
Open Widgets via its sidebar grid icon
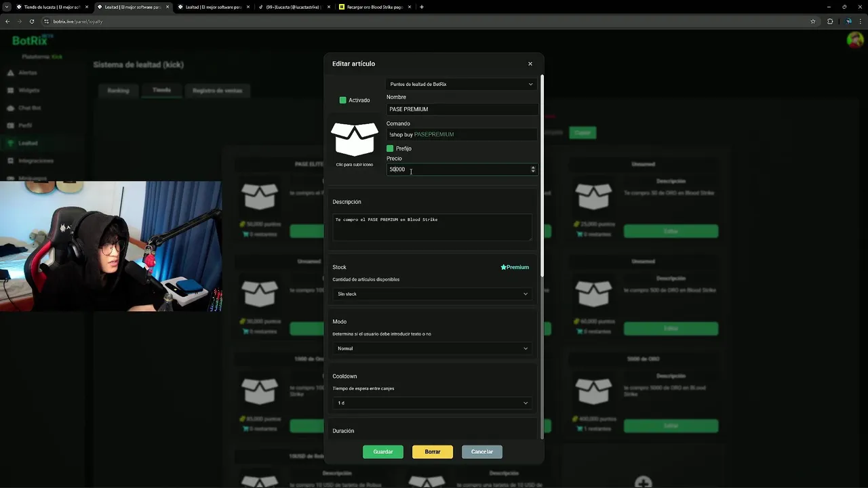[10, 90]
